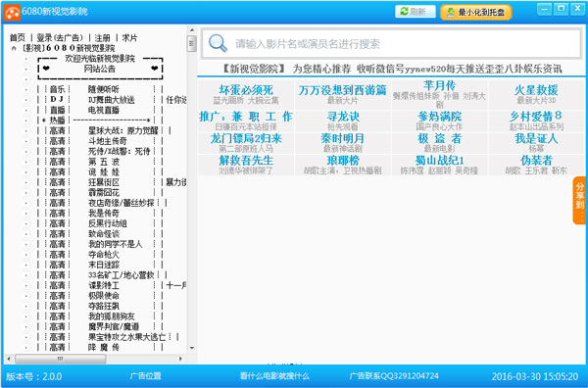Click the 最小化到托盘 button
588x388 pixels.
[476, 13]
